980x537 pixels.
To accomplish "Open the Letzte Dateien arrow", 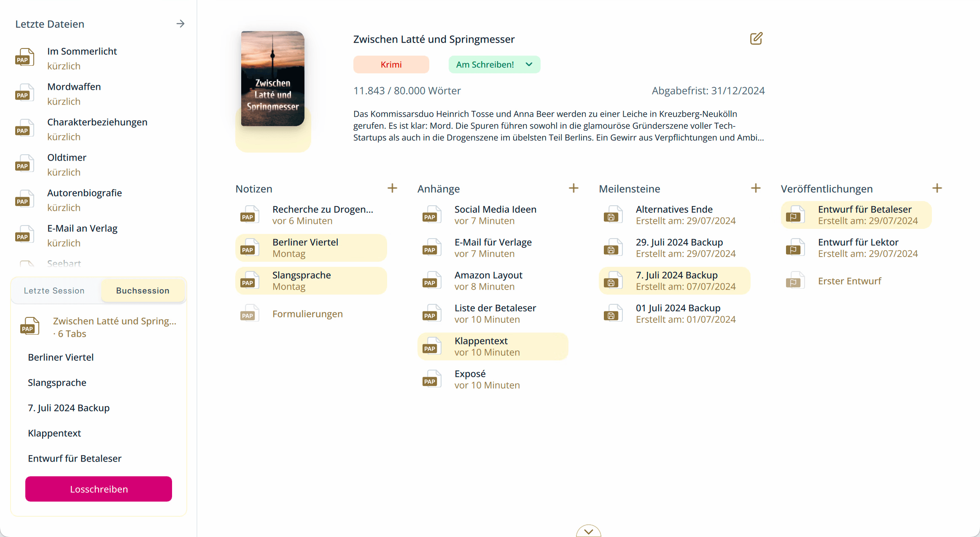I will [180, 24].
